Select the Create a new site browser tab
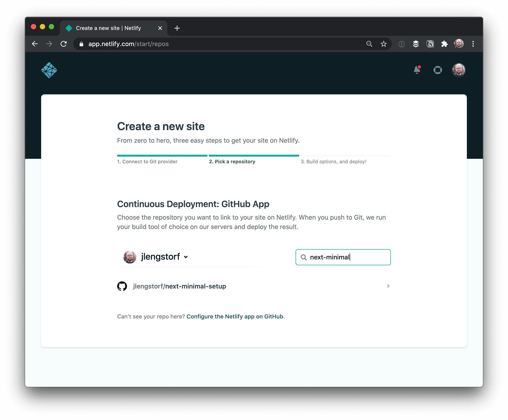This screenshot has width=508, height=420. pyautogui.click(x=108, y=28)
